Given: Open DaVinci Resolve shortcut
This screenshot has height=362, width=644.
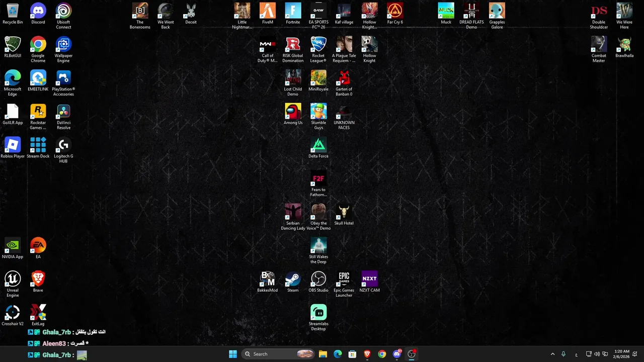Looking at the screenshot, I should point(63,117).
